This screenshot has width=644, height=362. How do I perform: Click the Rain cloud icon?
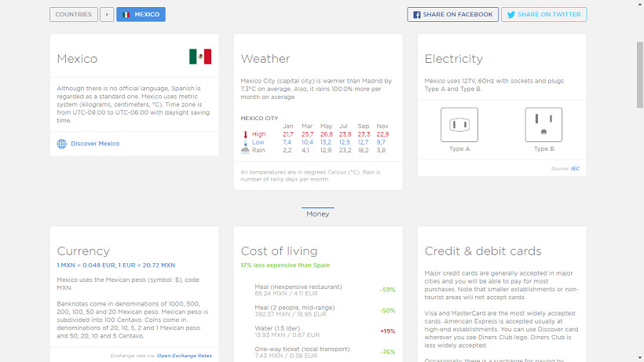pyautogui.click(x=245, y=150)
